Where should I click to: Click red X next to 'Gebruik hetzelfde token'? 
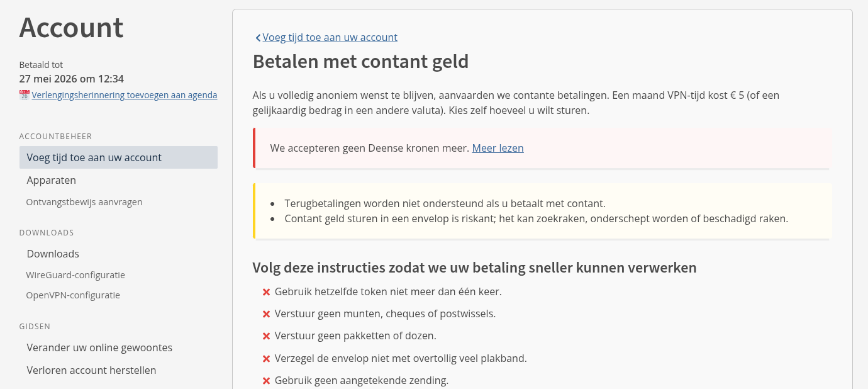(x=266, y=292)
